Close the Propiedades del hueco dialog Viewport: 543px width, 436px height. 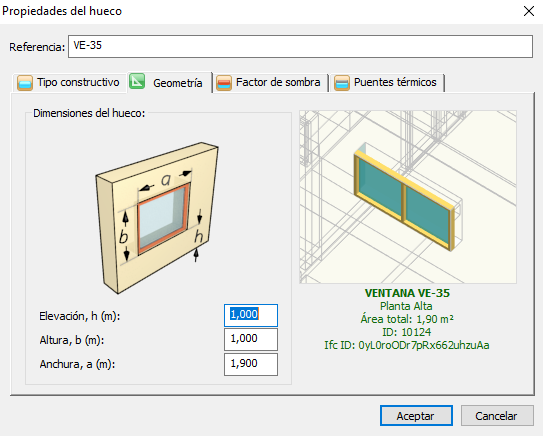(x=529, y=11)
